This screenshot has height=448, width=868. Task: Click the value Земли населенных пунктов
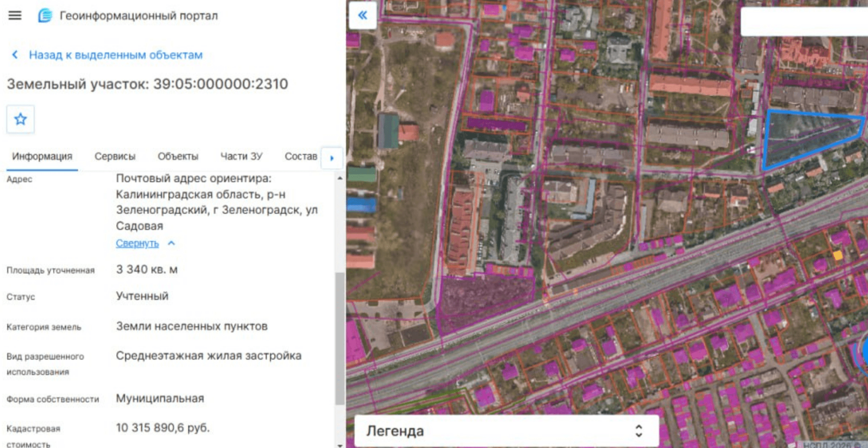coord(192,326)
